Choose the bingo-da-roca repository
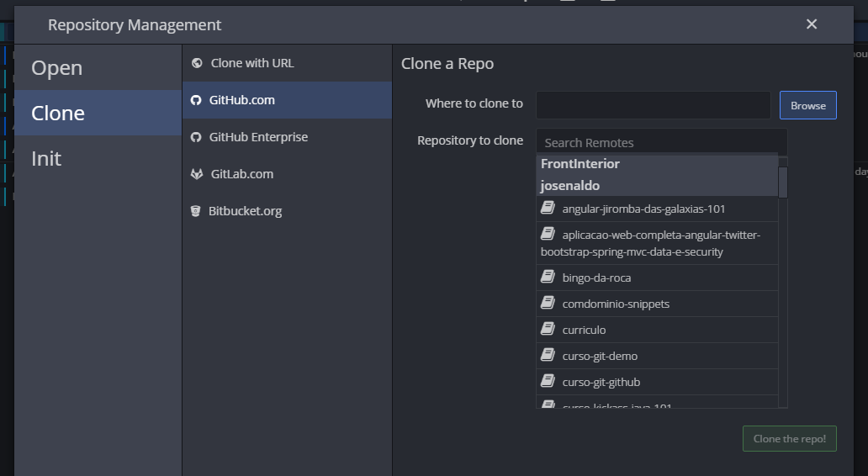This screenshot has height=476, width=868. coord(657,278)
